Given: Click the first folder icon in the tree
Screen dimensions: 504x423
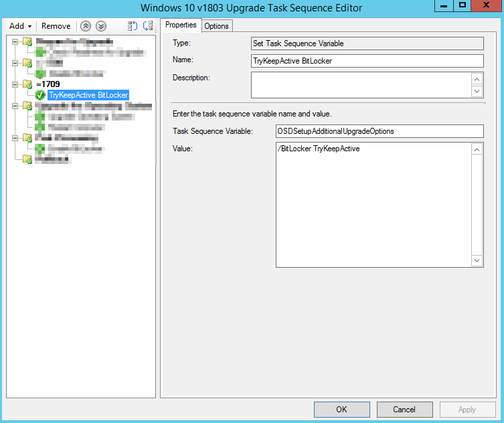Looking at the screenshot, I should 27,42.
